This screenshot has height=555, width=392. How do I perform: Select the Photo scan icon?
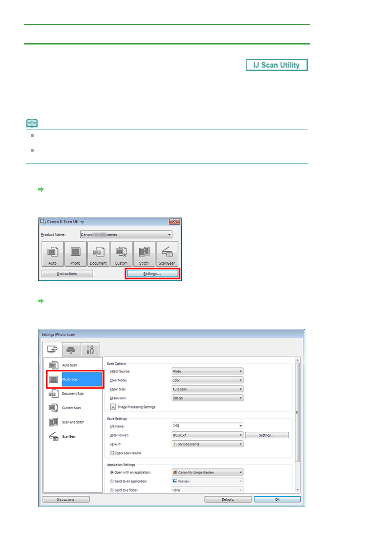[75, 254]
